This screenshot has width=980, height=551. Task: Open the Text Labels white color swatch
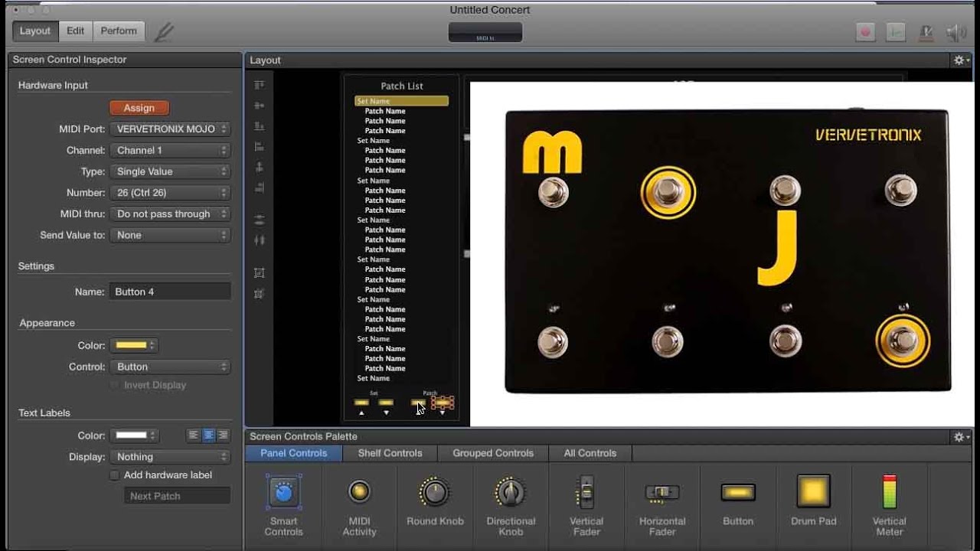coord(134,435)
